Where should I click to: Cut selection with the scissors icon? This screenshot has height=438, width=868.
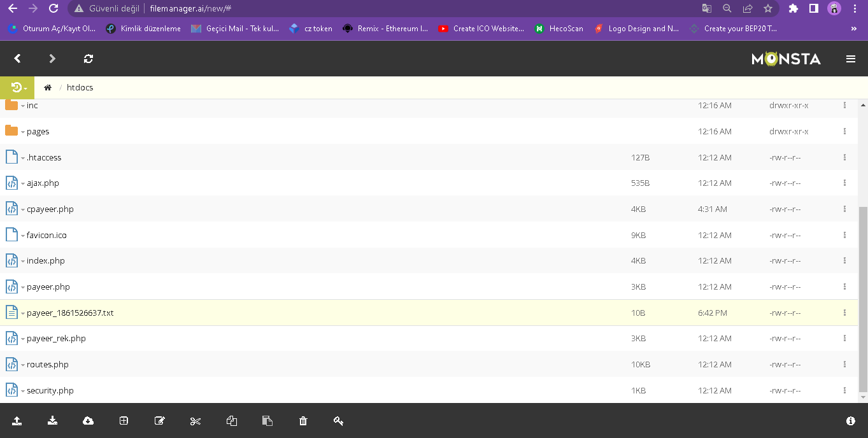pyautogui.click(x=196, y=421)
